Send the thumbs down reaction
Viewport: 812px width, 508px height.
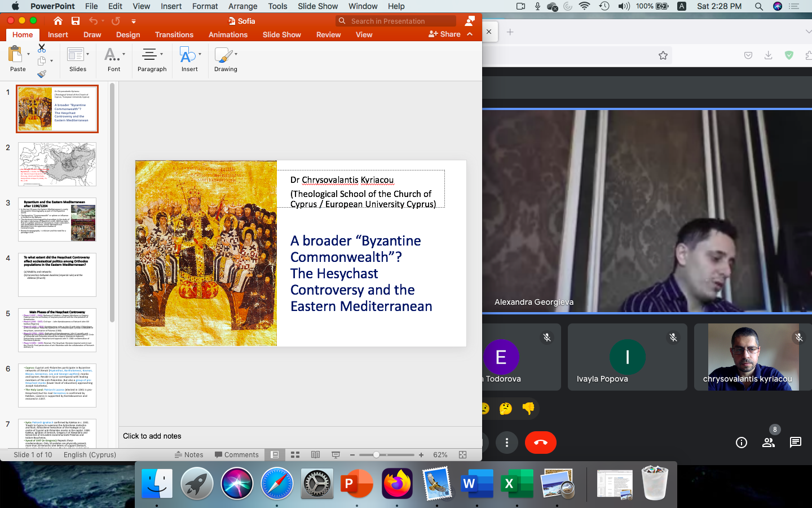pyautogui.click(x=528, y=408)
